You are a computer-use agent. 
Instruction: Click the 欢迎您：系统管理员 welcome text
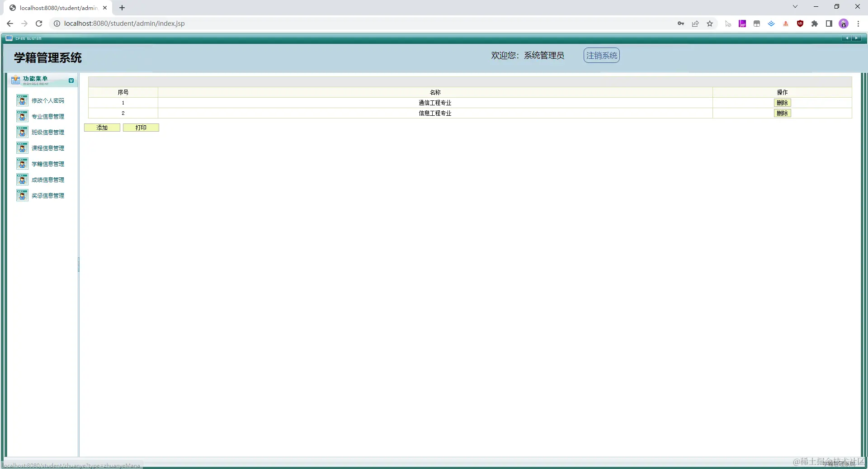coord(528,55)
